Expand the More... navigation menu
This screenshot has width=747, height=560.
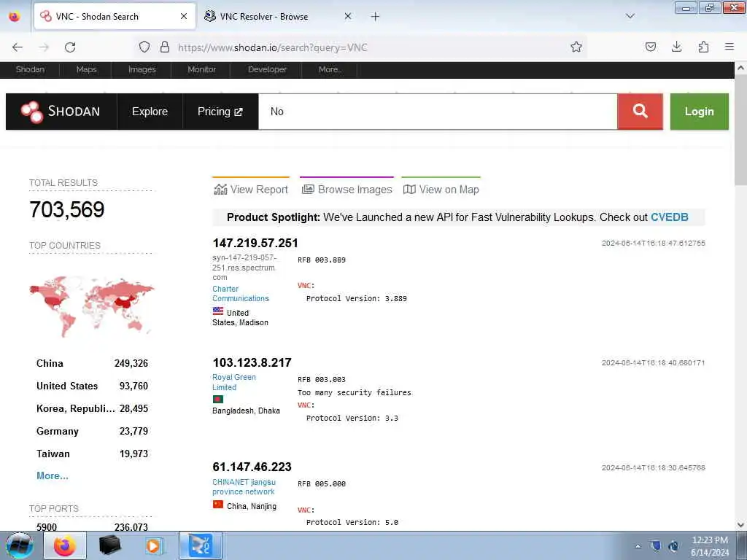(330, 69)
